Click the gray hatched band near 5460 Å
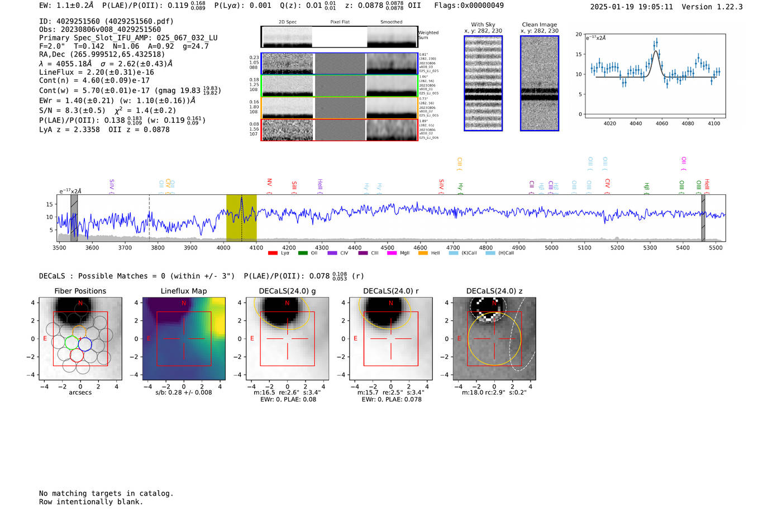 703,218
